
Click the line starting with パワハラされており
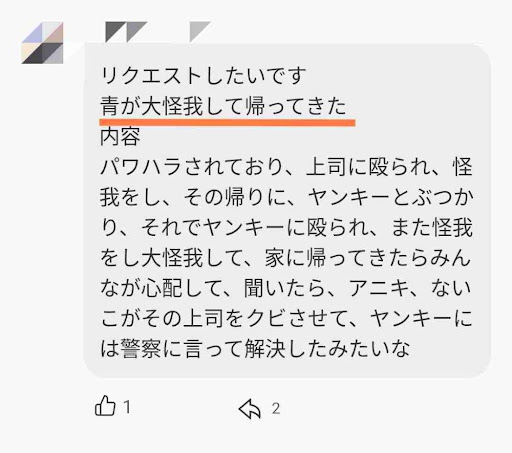click(x=286, y=167)
